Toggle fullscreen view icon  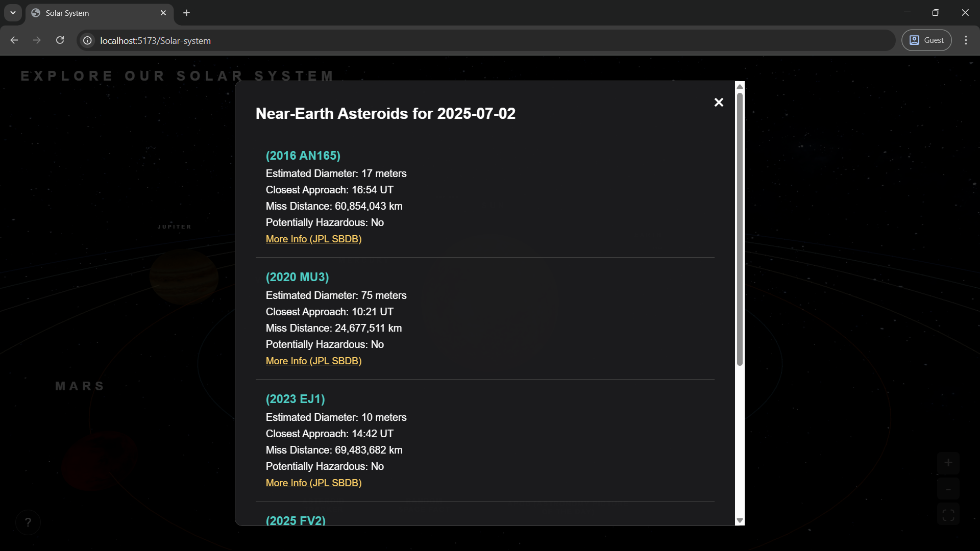pyautogui.click(x=948, y=515)
